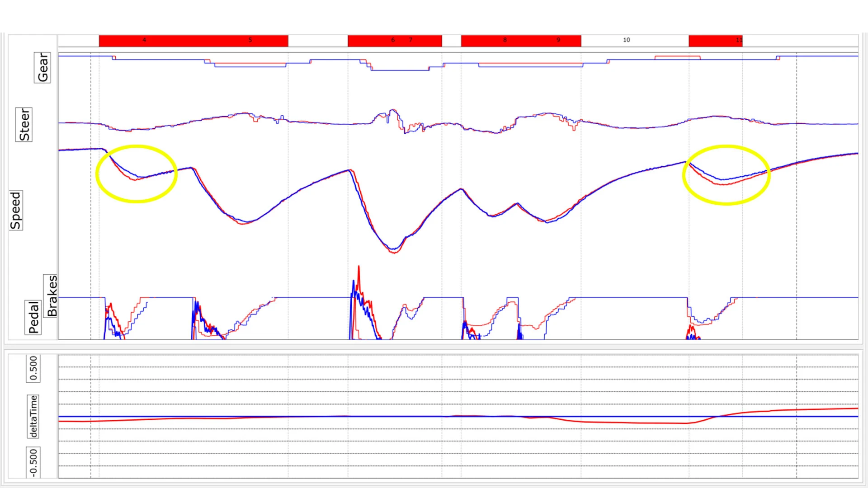Click the Gear channel label
The image size is (868, 488).
click(42, 67)
